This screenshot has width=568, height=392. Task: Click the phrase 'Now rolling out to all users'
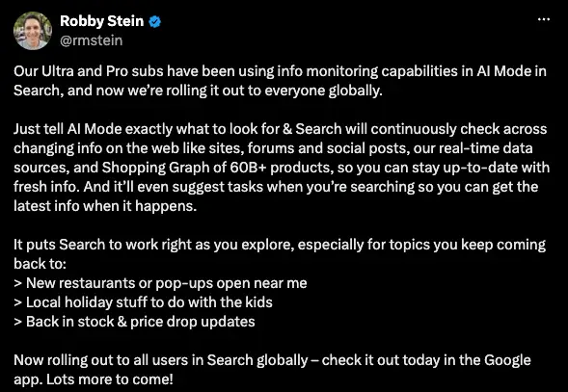pyautogui.click(x=99, y=360)
